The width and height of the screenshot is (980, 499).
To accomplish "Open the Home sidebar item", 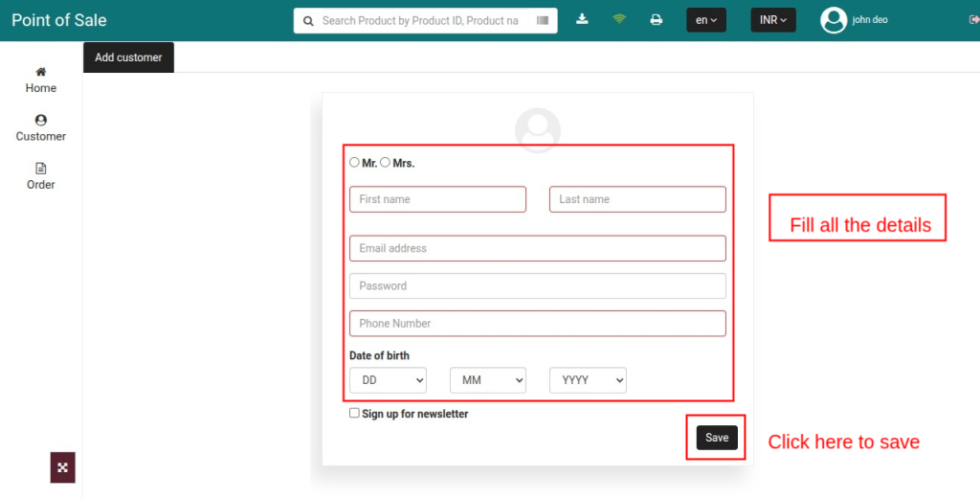I will [40, 80].
